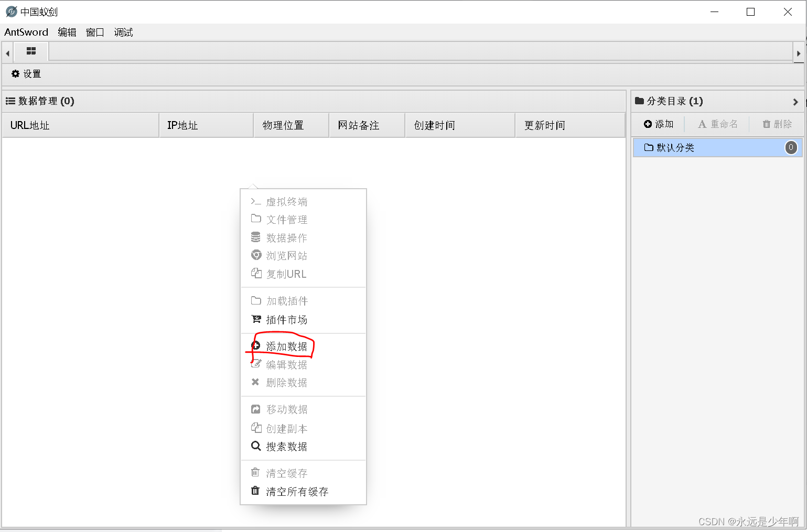
Task: Click the AntSword app logo in title bar
Action: 11,12
